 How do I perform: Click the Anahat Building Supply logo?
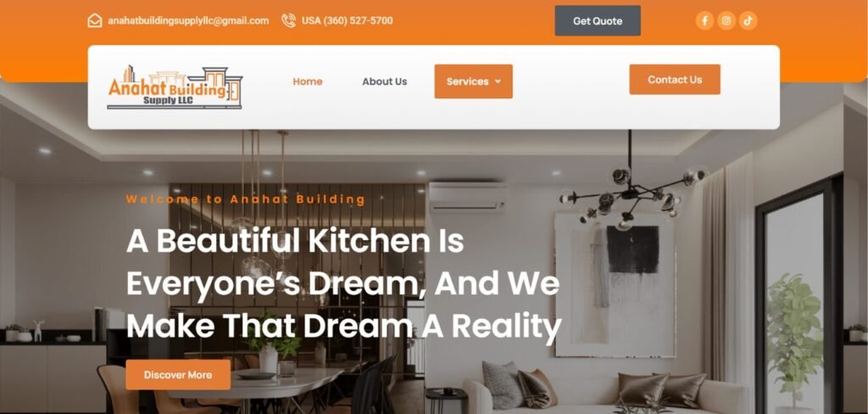point(175,87)
